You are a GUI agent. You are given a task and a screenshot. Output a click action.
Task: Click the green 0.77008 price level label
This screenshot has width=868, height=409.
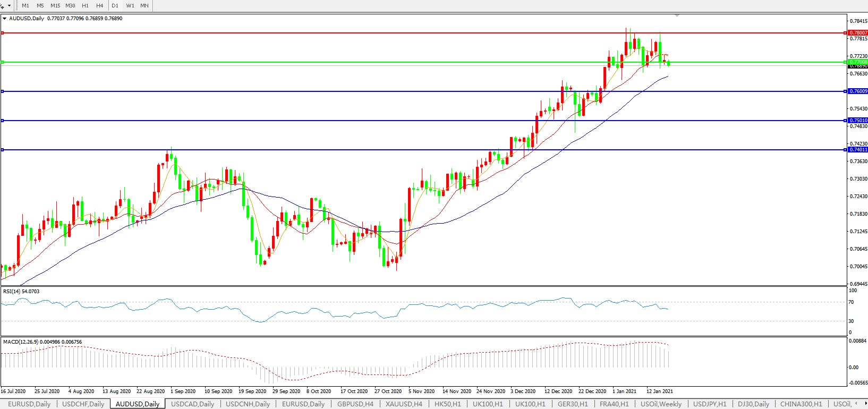(858, 62)
